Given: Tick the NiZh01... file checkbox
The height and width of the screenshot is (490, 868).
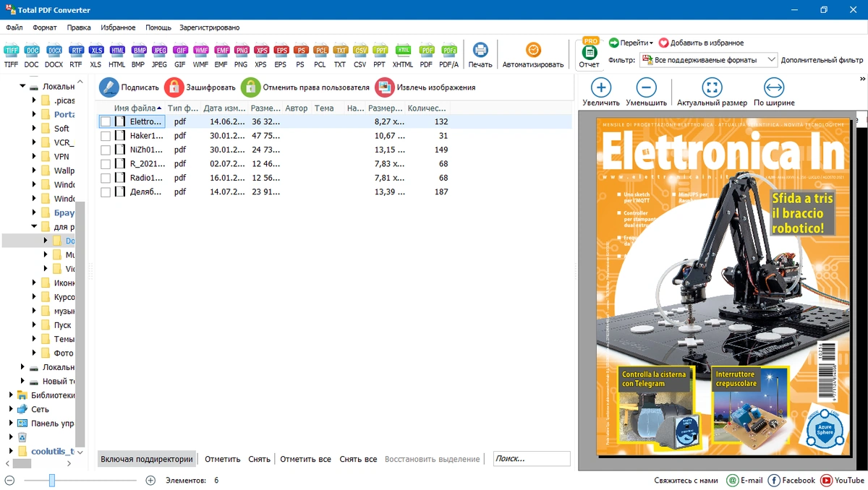Looking at the screenshot, I should [106, 150].
